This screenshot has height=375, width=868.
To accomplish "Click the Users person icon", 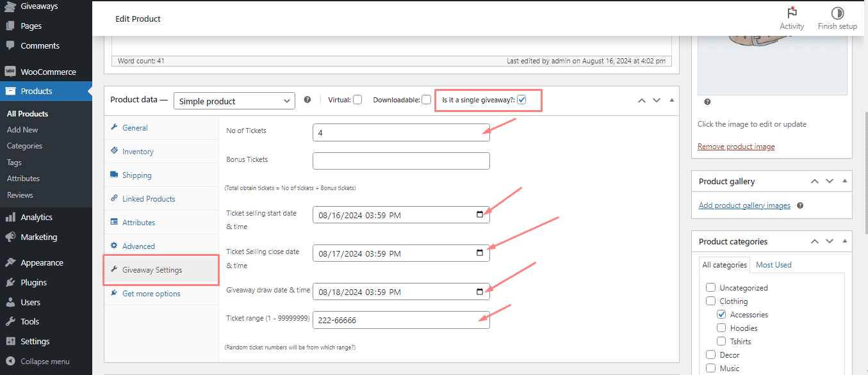I will pos(10,302).
